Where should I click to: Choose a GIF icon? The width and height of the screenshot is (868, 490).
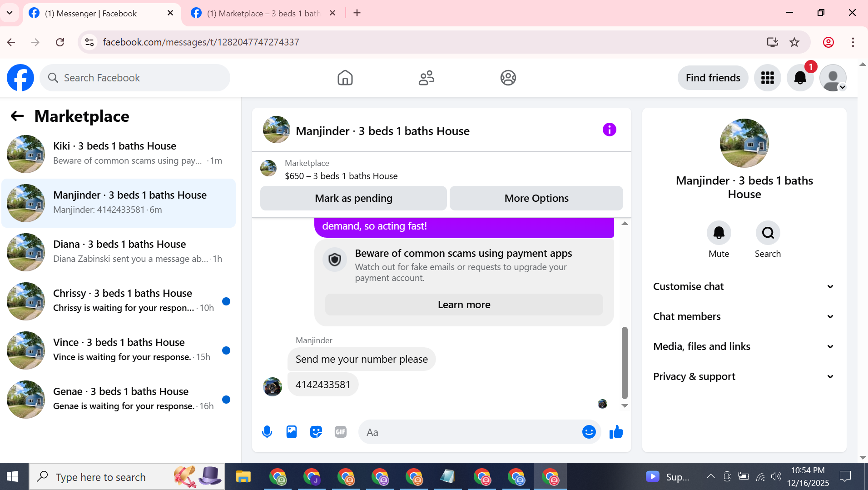341,432
